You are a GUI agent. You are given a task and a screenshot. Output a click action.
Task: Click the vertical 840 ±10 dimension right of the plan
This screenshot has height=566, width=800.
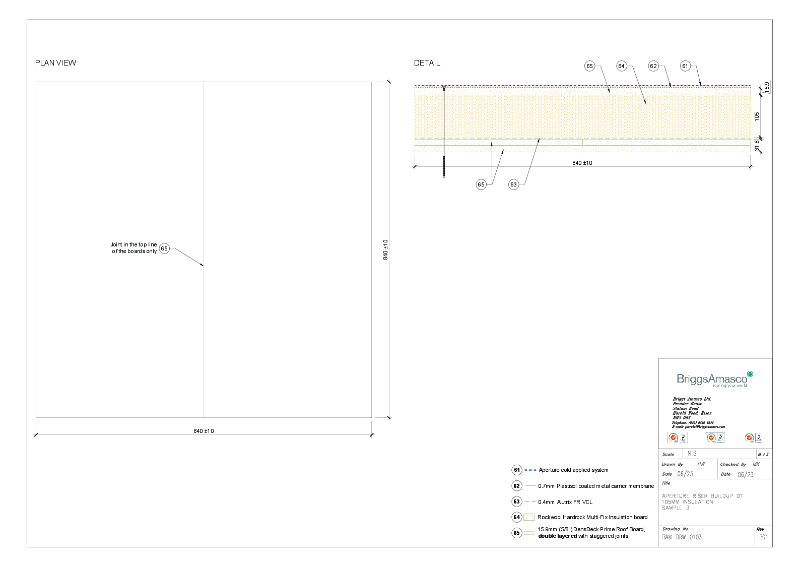(385, 250)
